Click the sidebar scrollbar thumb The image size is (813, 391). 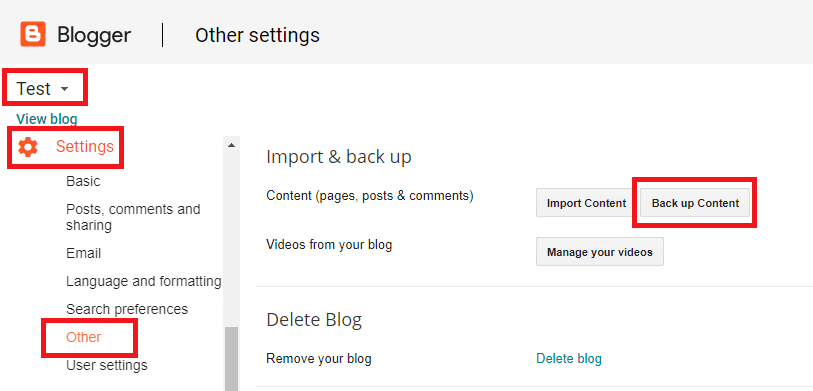point(231,359)
